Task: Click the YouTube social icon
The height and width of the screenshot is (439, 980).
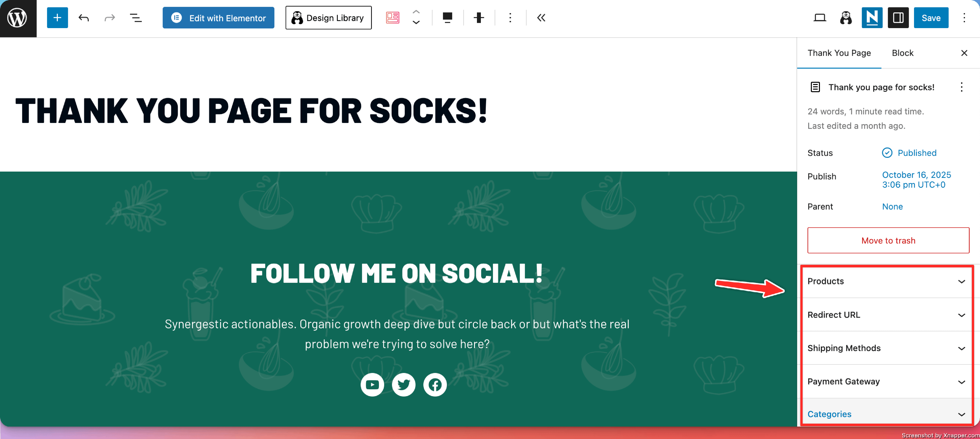Action: coord(372,384)
